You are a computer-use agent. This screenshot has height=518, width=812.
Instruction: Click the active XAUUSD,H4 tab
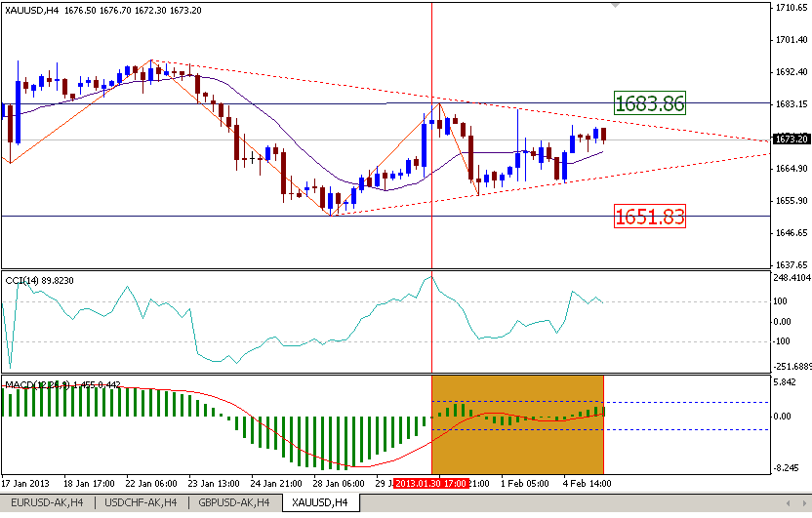click(320, 502)
